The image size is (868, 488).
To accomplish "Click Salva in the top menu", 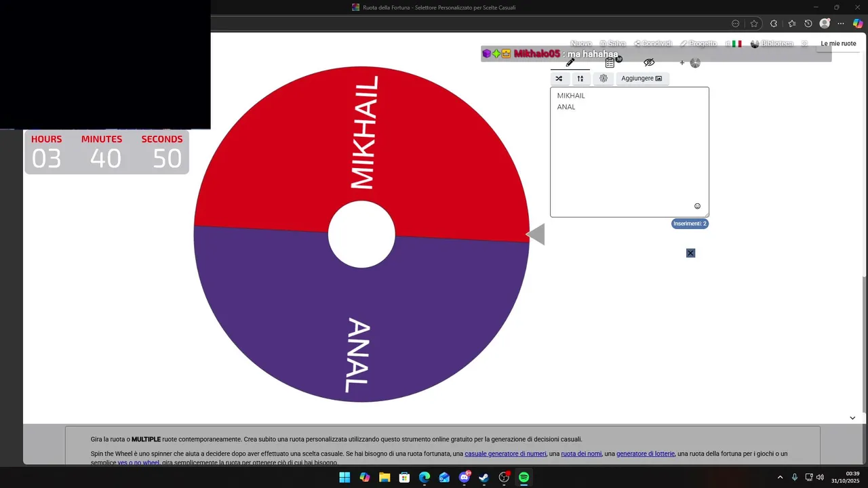I will coord(613,43).
